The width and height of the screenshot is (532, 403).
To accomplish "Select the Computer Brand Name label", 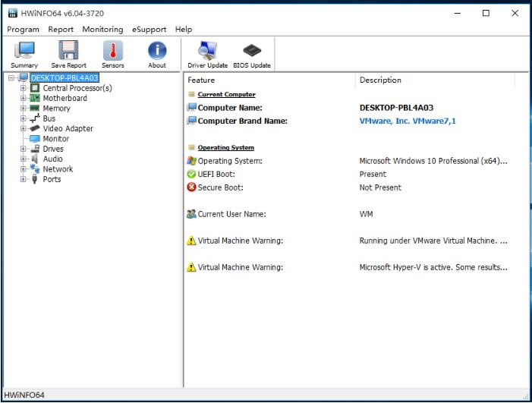I will click(243, 121).
